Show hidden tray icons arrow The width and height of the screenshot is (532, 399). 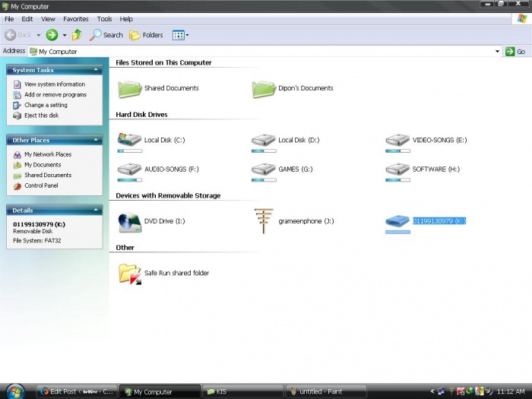[432, 391]
